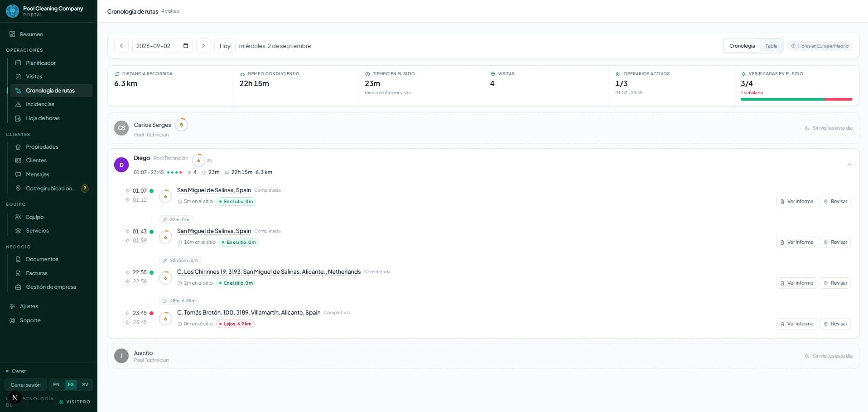Select Cronología view tab
The image size is (868, 412).
[742, 46]
